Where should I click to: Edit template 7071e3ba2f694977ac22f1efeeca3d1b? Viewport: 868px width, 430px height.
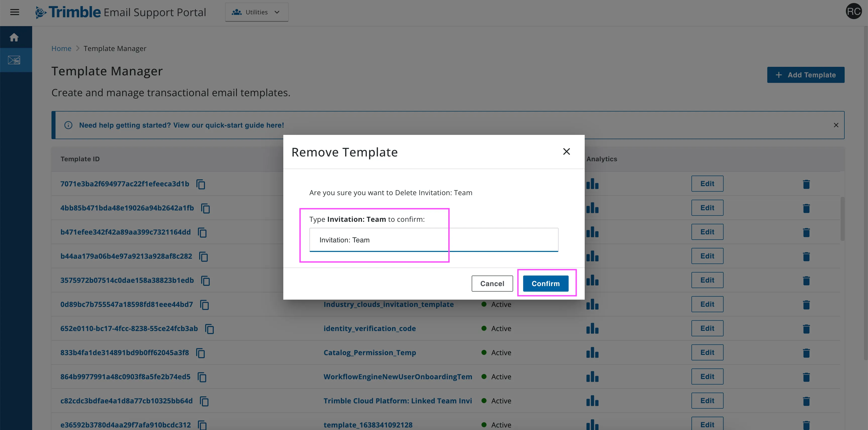[707, 184]
